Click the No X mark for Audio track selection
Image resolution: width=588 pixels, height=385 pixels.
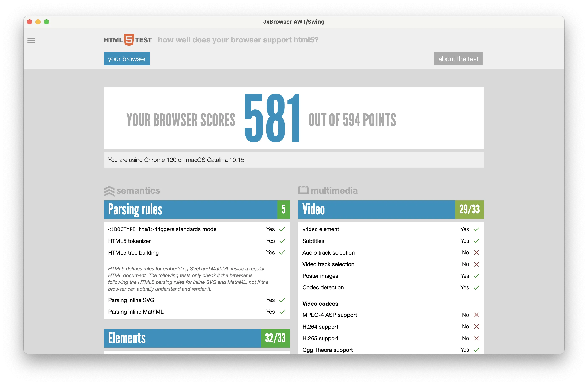[x=477, y=253]
